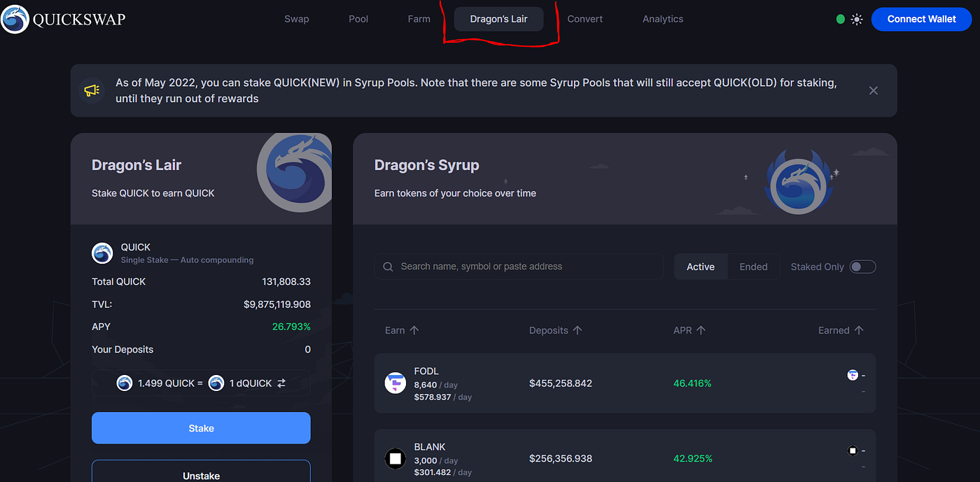Click the Dragon's Syrup flame emblem
980x482 pixels.
click(799, 183)
